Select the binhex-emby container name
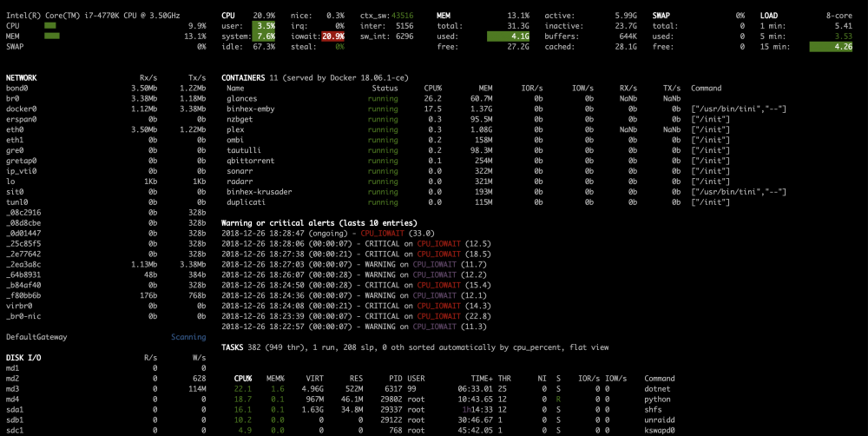868x436 pixels. (251, 109)
